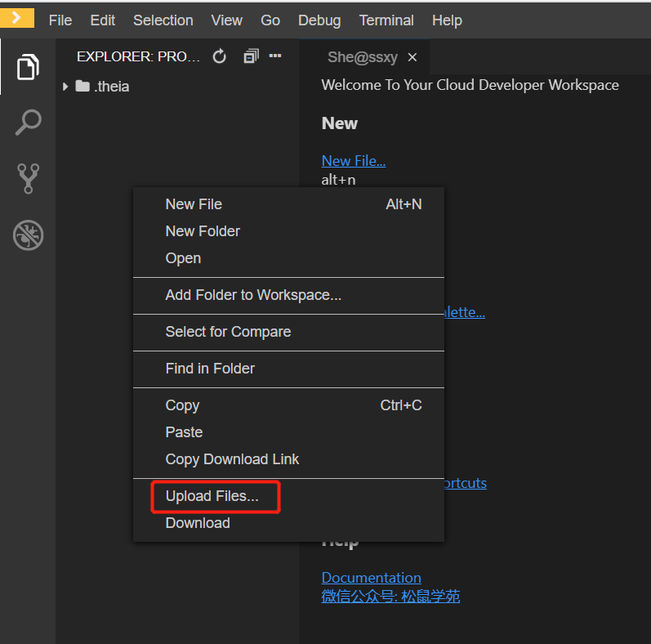Click the partly hidden Command Palette link

[465, 312]
